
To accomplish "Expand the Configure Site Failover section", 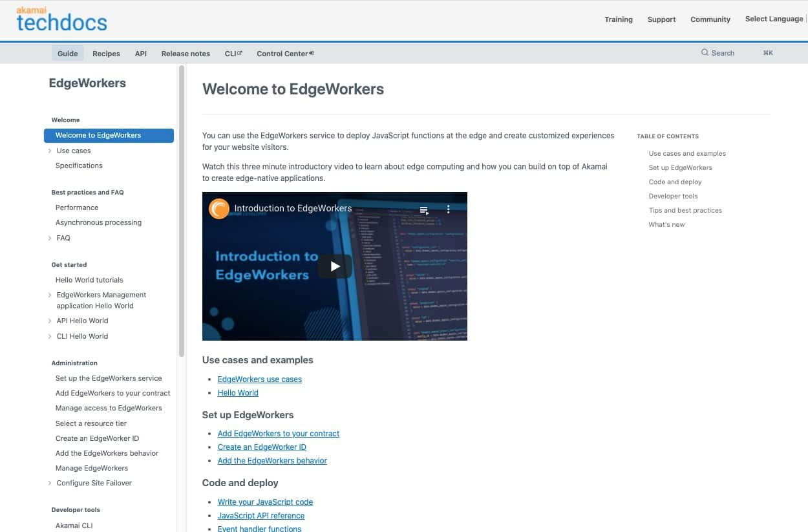I will point(50,483).
